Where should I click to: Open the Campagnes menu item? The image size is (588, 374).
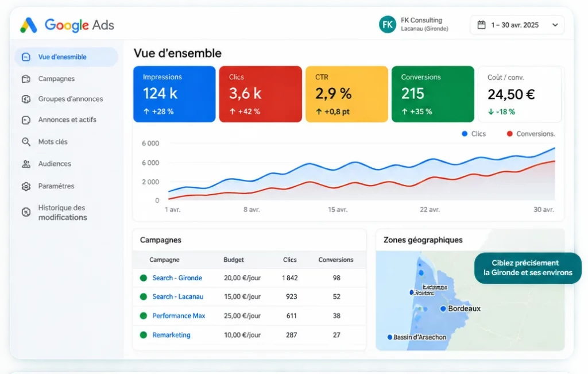pos(56,79)
